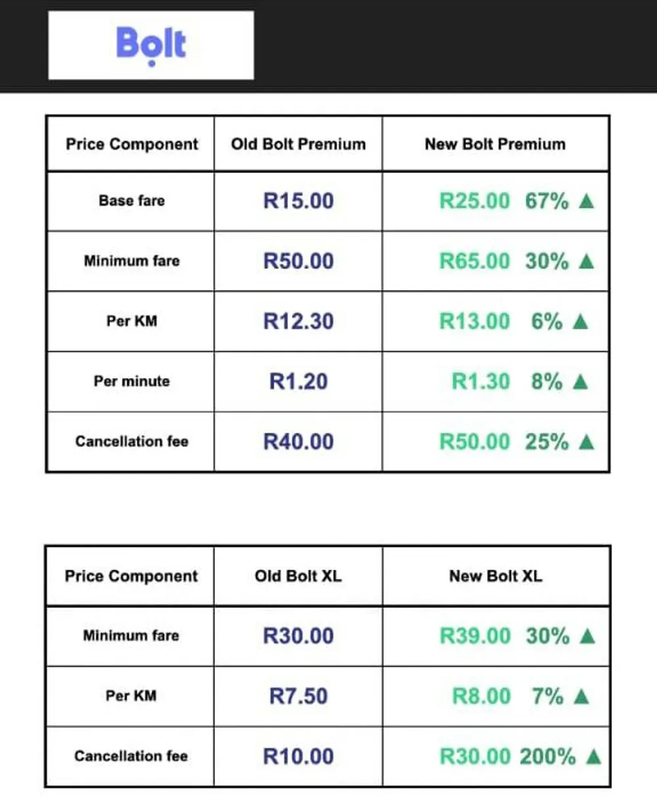Click the R25.00 new base fare
The height and width of the screenshot is (812, 657).
tap(474, 201)
